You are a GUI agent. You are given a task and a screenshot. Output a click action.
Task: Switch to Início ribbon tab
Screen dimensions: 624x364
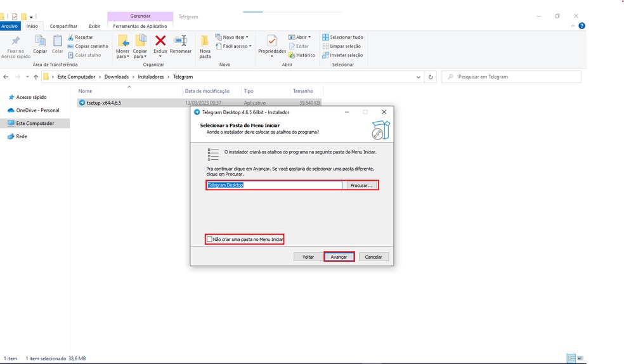point(32,26)
